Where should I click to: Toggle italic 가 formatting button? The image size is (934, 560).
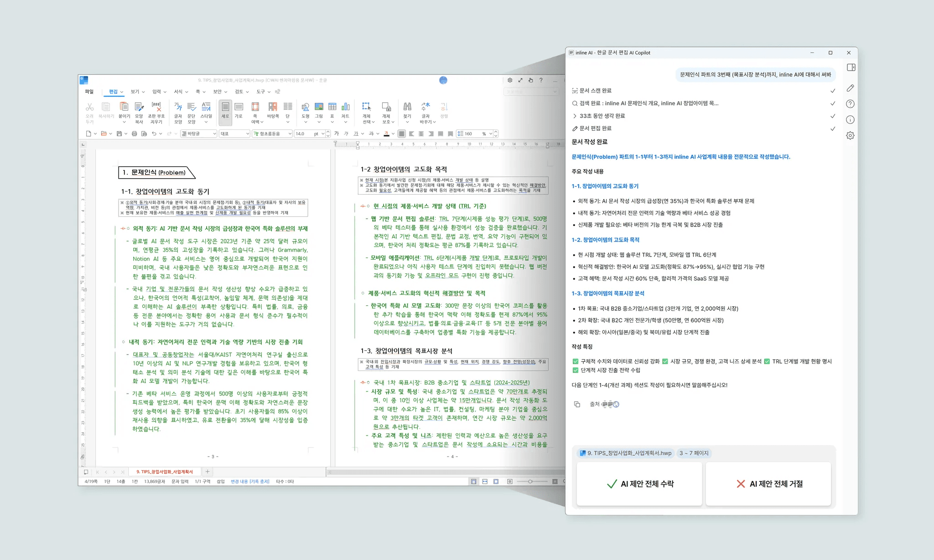(x=346, y=134)
